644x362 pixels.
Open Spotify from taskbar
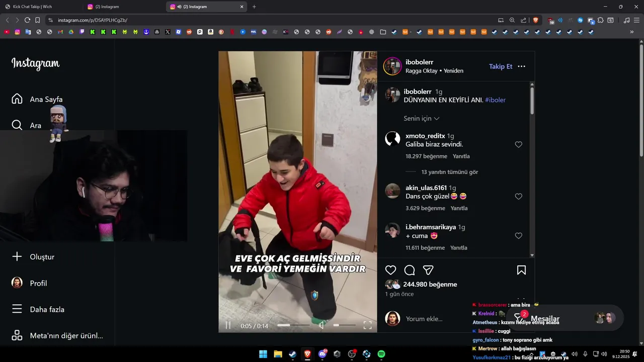pyautogui.click(x=381, y=354)
